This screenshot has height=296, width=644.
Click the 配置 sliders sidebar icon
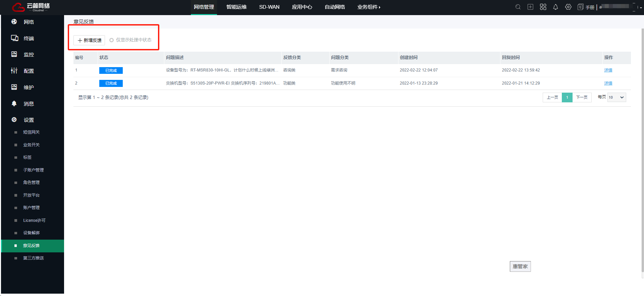click(14, 71)
